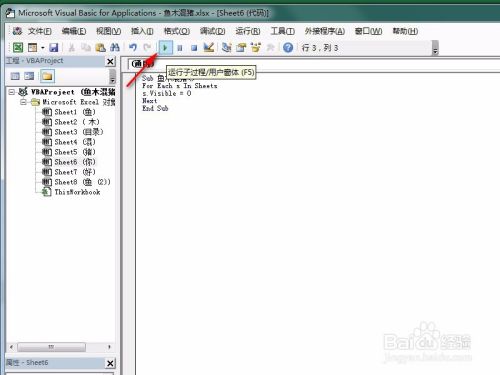The image size is (500, 375).
Task: Click the Insert UserForm toolbar icon
Action: (33, 48)
